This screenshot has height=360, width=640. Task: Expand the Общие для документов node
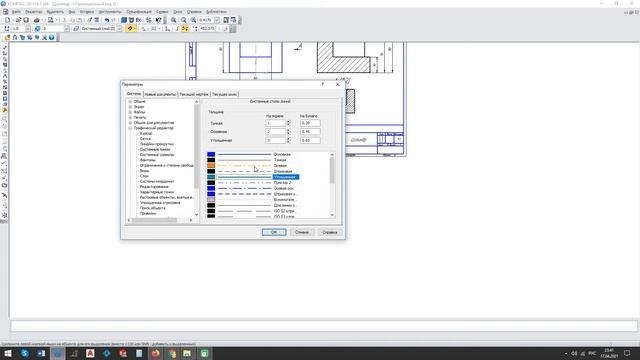(x=130, y=122)
